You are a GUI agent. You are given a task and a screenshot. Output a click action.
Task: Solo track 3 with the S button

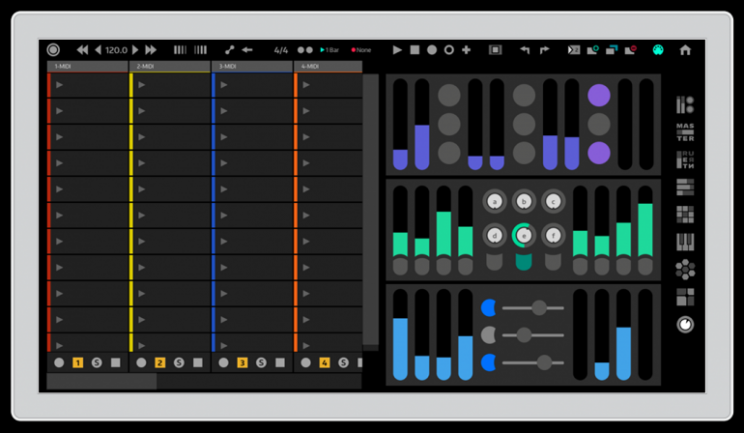[x=261, y=363]
